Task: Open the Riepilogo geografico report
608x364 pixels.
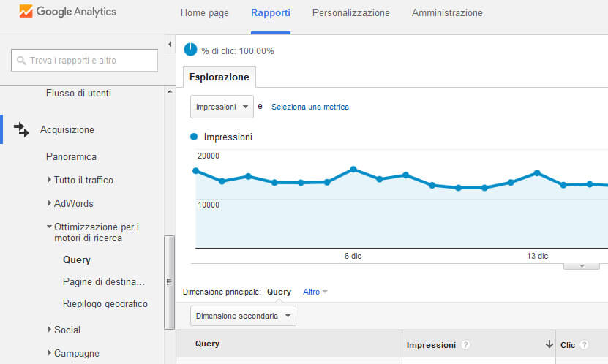Action: 105,304
